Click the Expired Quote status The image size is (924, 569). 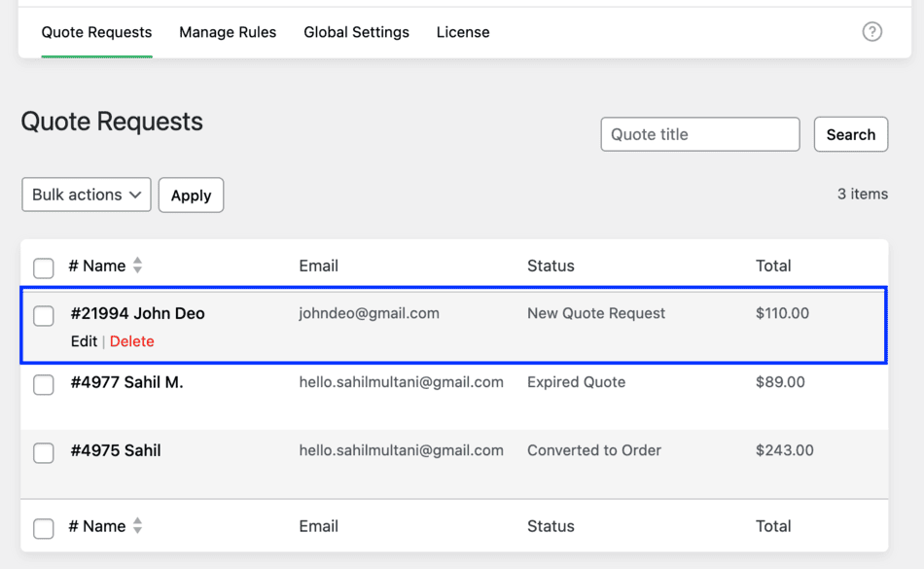pos(577,382)
